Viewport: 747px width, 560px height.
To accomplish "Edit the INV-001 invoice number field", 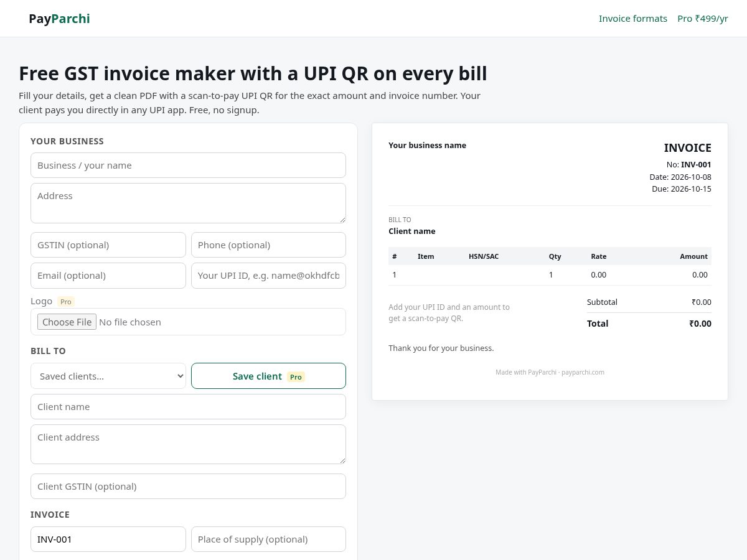I will point(108,539).
